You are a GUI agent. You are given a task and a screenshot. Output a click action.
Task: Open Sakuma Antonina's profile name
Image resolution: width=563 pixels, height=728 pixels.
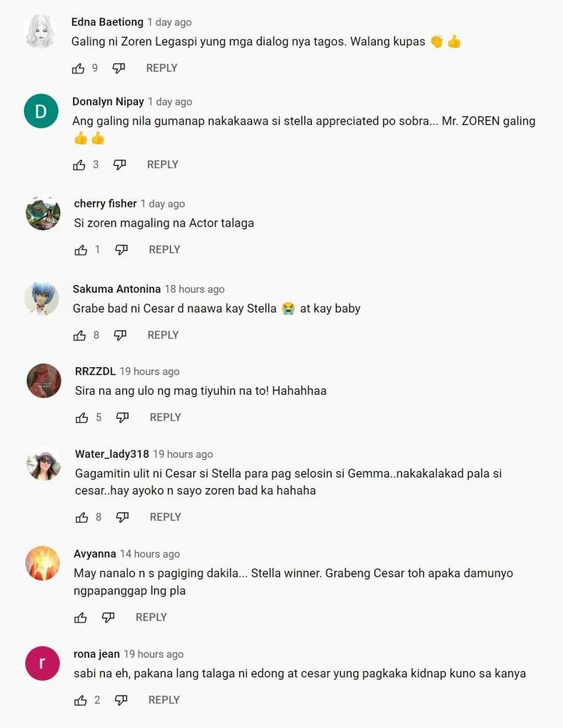click(x=116, y=289)
